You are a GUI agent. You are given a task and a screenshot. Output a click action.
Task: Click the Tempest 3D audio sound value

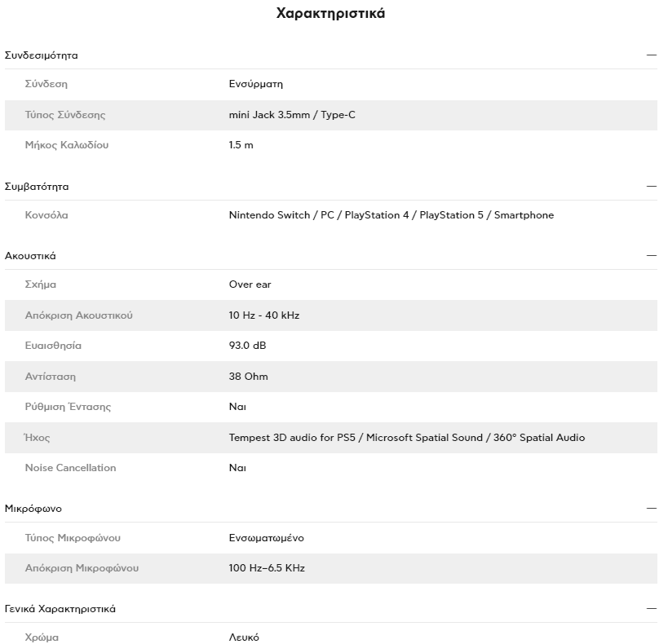point(407,438)
